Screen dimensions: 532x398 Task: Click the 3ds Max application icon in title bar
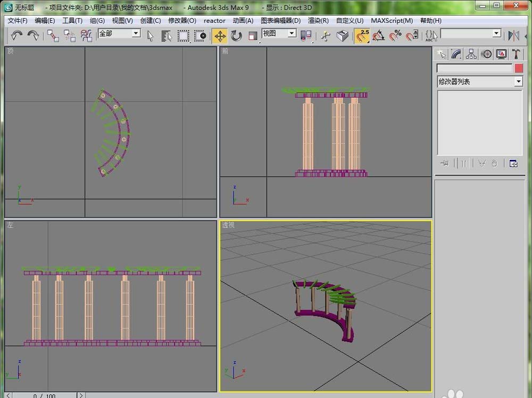[8, 7]
